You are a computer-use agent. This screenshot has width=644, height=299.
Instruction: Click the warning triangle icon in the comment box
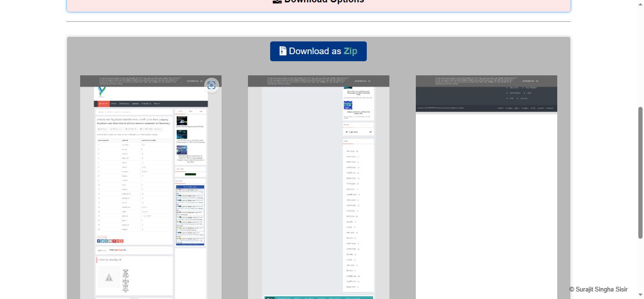coord(109,277)
